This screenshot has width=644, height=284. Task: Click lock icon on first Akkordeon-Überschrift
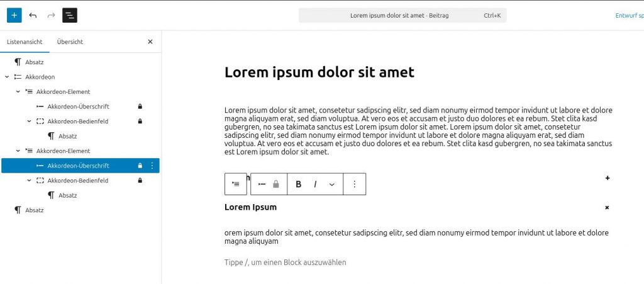point(140,106)
